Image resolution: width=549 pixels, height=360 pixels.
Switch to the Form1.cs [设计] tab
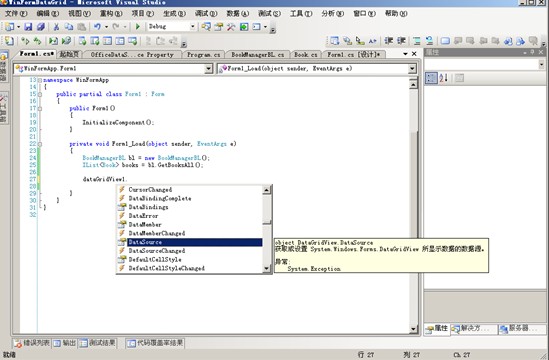click(x=354, y=55)
